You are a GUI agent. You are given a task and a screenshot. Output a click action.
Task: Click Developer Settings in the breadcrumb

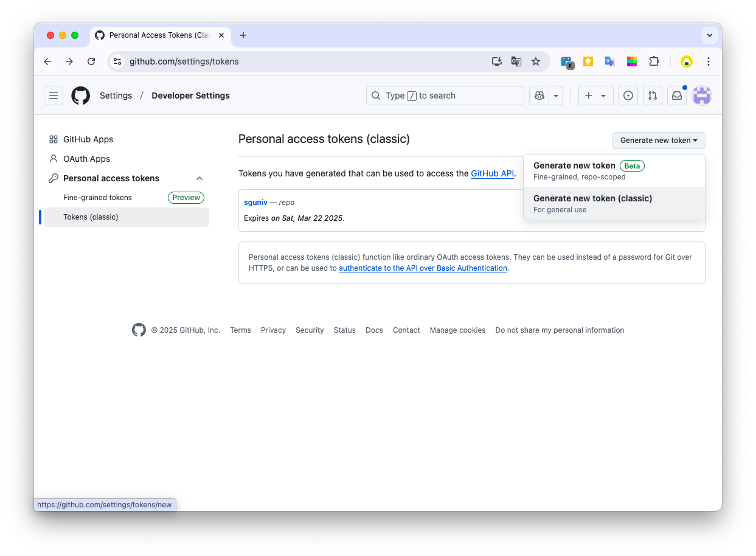pos(190,96)
